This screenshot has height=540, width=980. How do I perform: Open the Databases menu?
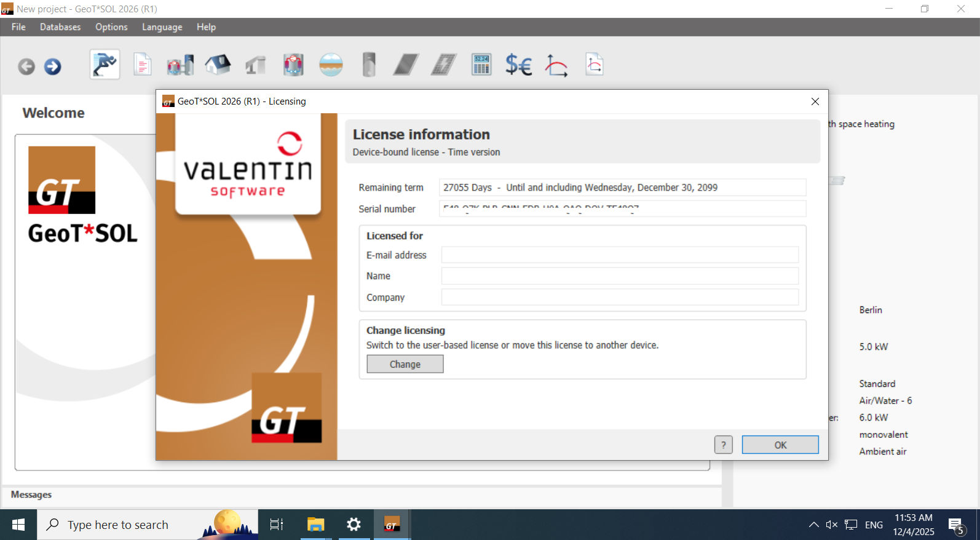[60, 27]
